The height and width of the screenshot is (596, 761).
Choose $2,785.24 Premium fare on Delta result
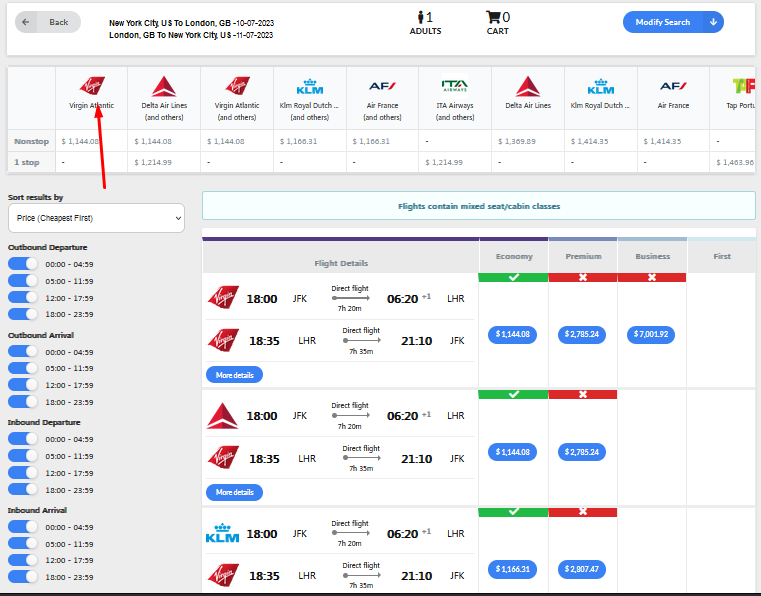point(582,452)
